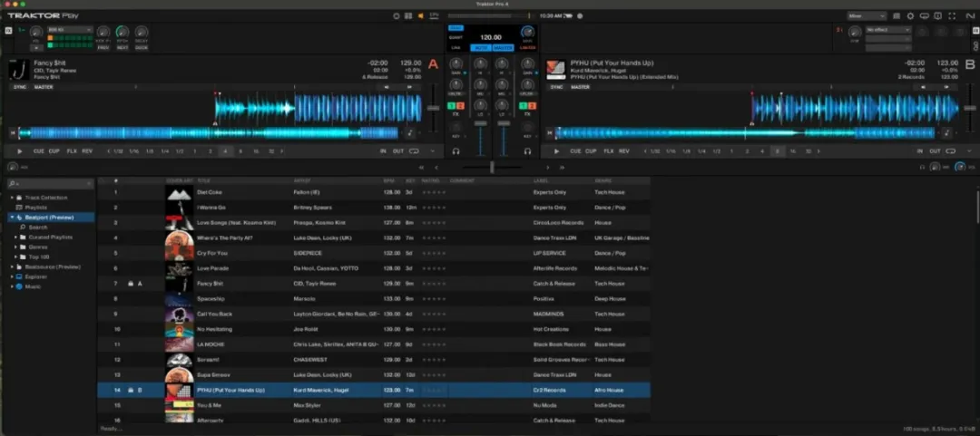980x436 pixels.
Task: Click CUP button on Deck A
Action: coord(54,151)
